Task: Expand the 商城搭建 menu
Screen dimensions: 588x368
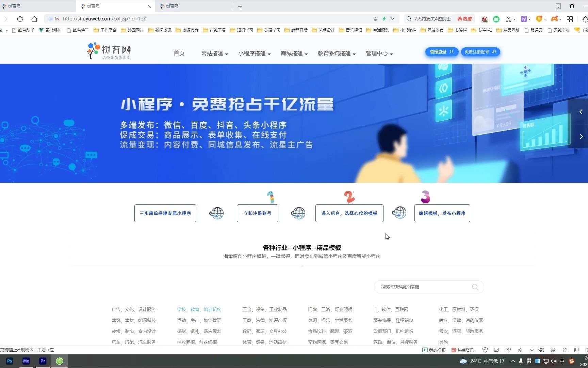Action: (294, 53)
